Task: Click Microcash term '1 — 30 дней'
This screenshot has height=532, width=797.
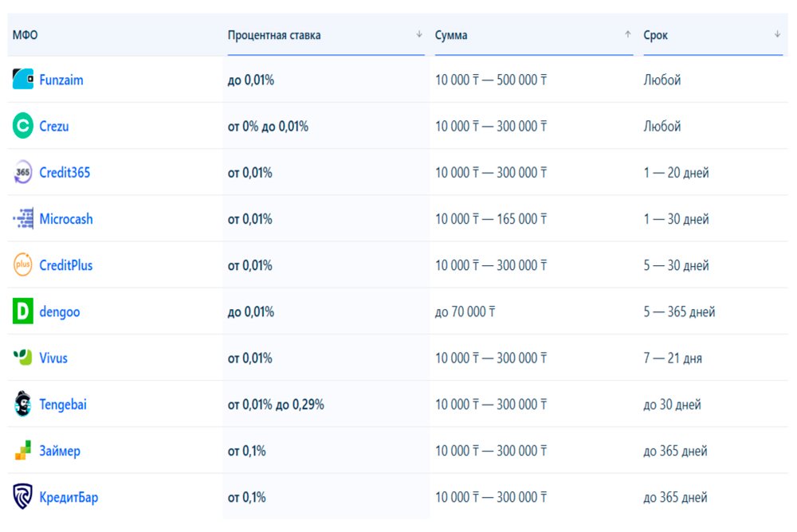Action: pyautogui.click(x=676, y=219)
